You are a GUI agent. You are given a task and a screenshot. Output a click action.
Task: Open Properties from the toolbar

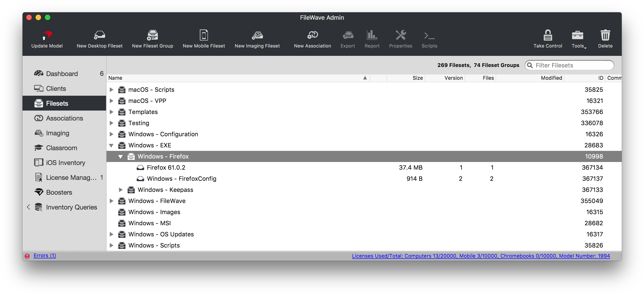coord(401,35)
